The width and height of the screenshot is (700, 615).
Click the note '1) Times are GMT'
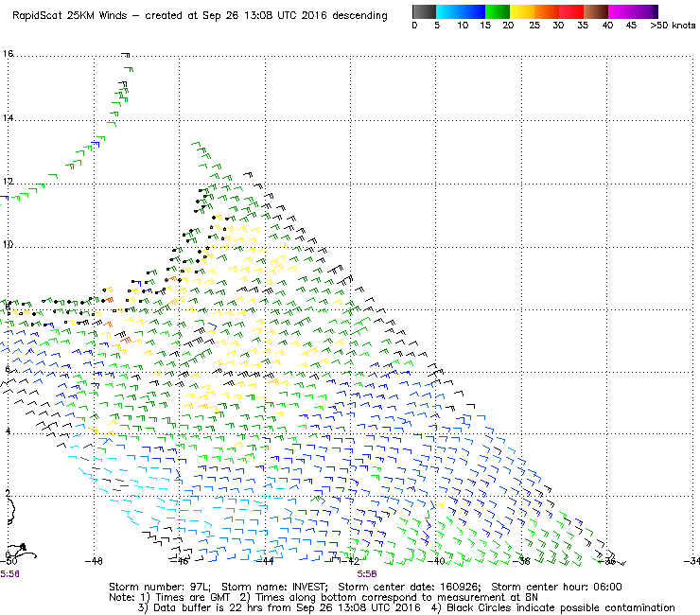click(x=185, y=598)
